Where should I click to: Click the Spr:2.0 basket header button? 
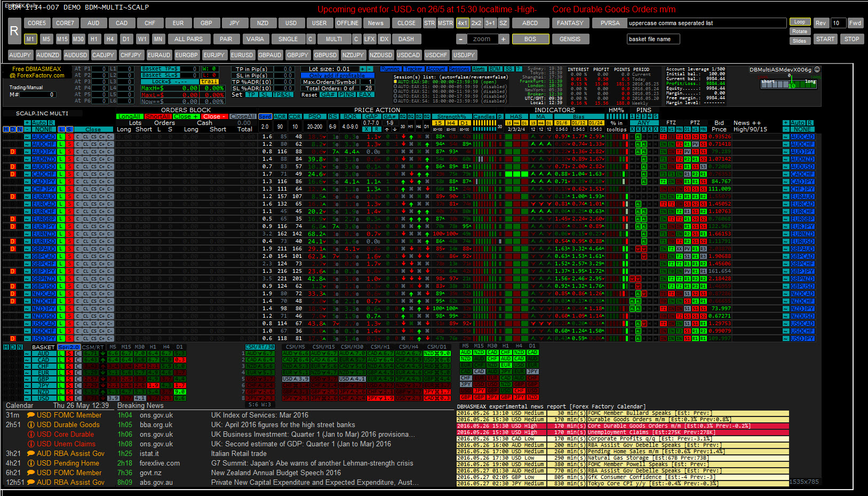click(x=69, y=347)
